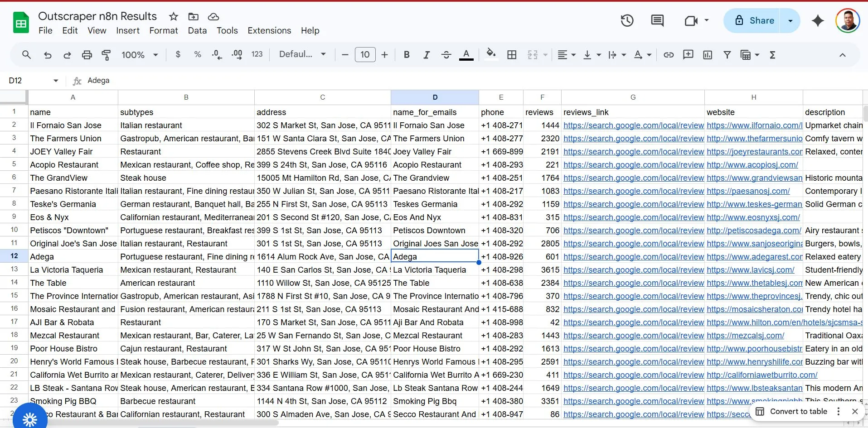
Task: Star this spreadsheet as favorite
Action: (x=173, y=17)
